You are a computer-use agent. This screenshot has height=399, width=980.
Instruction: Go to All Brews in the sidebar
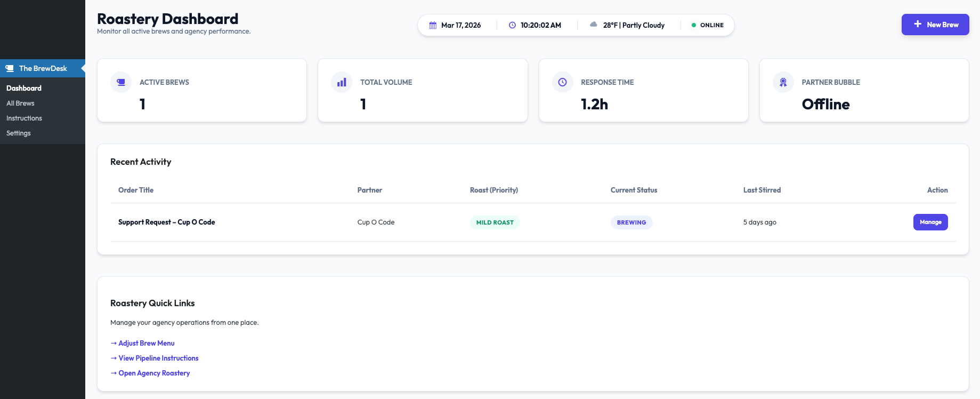20,103
